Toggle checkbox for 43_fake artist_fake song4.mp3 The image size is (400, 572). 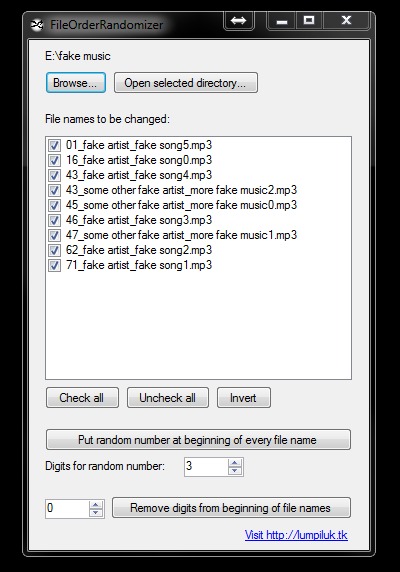54,175
